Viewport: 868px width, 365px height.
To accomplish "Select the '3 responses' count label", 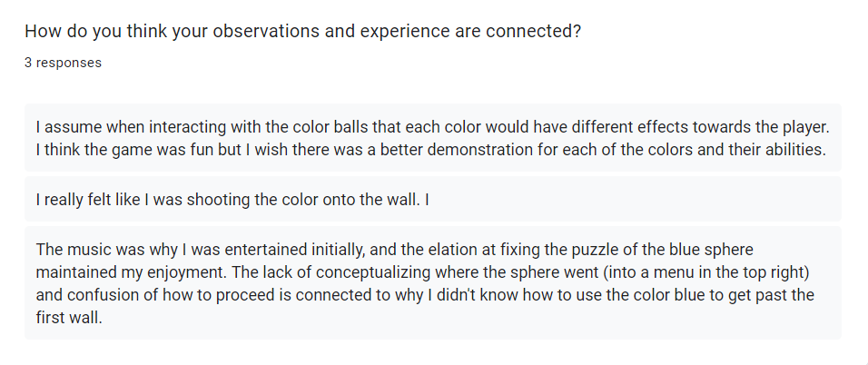I will [64, 63].
